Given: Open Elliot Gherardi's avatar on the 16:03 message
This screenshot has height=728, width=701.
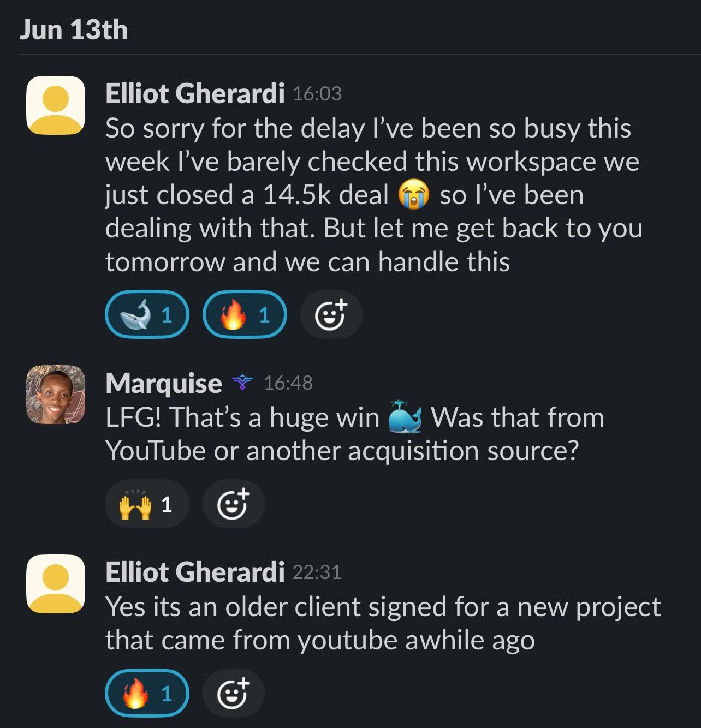Looking at the screenshot, I should (56, 105).
